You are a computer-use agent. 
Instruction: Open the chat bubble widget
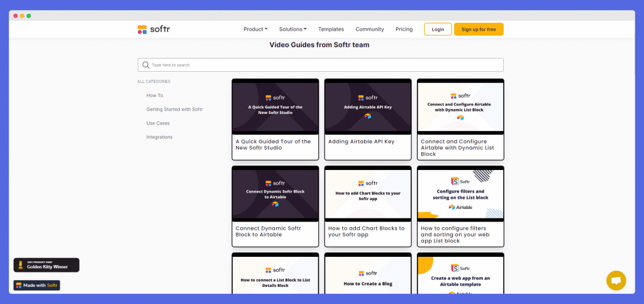tap(616, 281)
